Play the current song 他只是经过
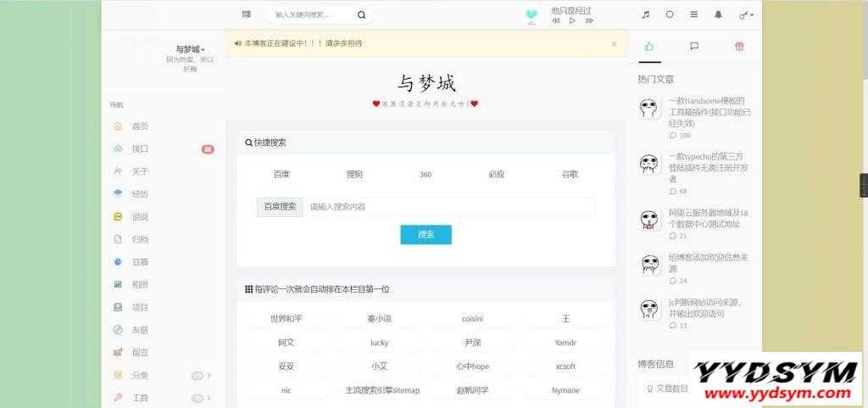The height and width of the screenshot is (408, 868). point(572,21)
